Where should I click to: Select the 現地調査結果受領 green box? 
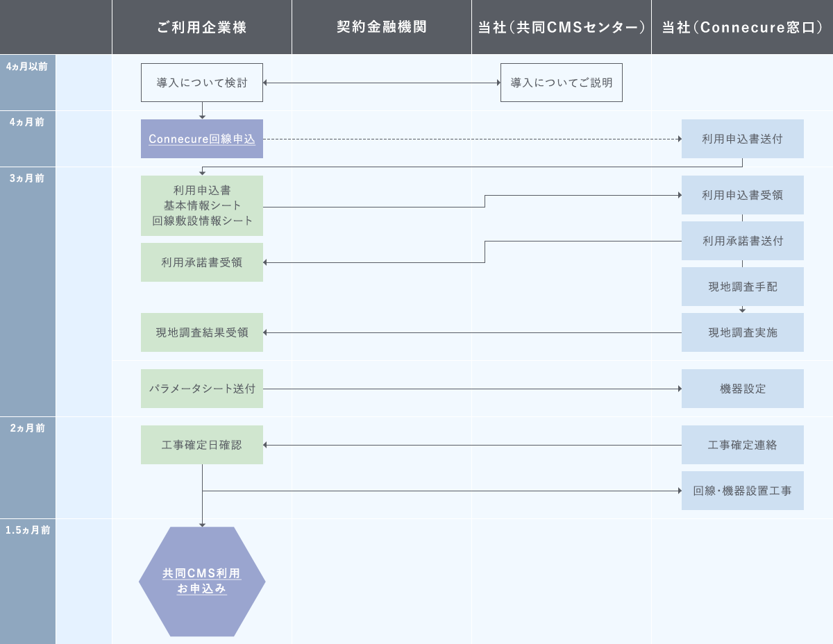[x=202, y=332]
